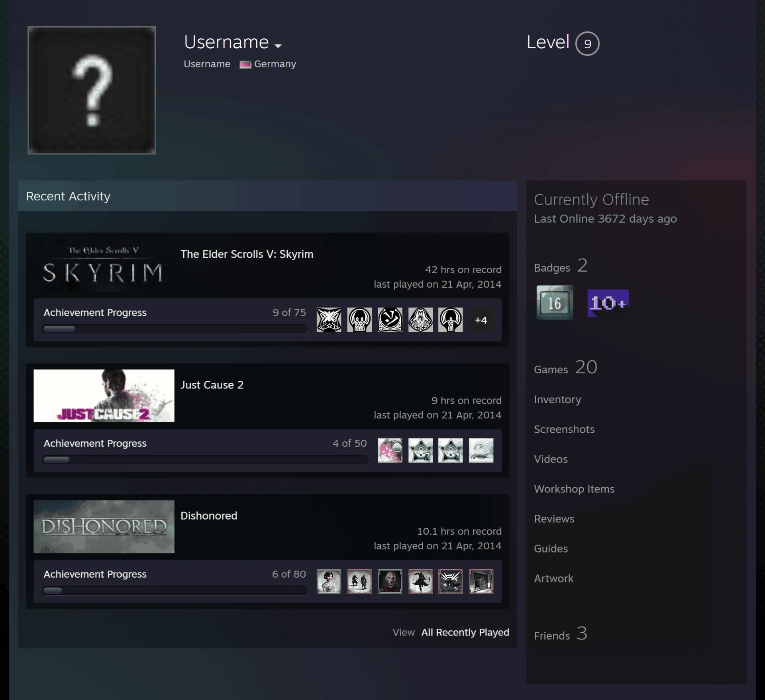The height and width of the screenshot is (700, 765).
Task: Click Dishonored rat swarm achievement icon
Action: (451, 581)
